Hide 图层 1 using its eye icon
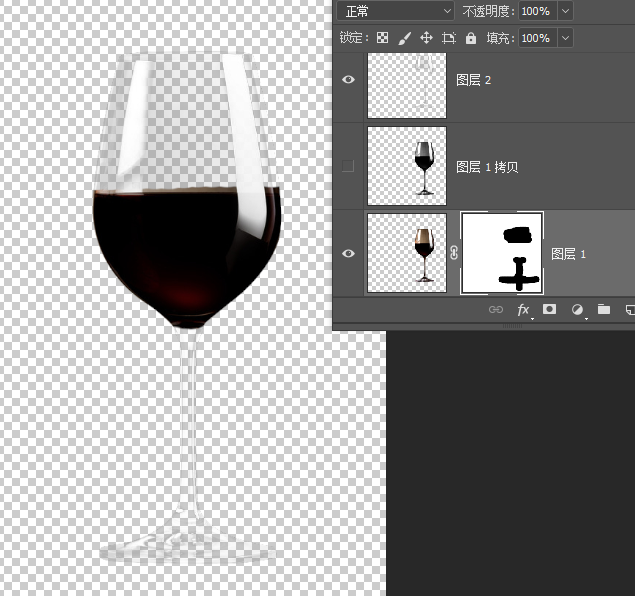The height and width of the screenshot is (596, 635). 348,253
